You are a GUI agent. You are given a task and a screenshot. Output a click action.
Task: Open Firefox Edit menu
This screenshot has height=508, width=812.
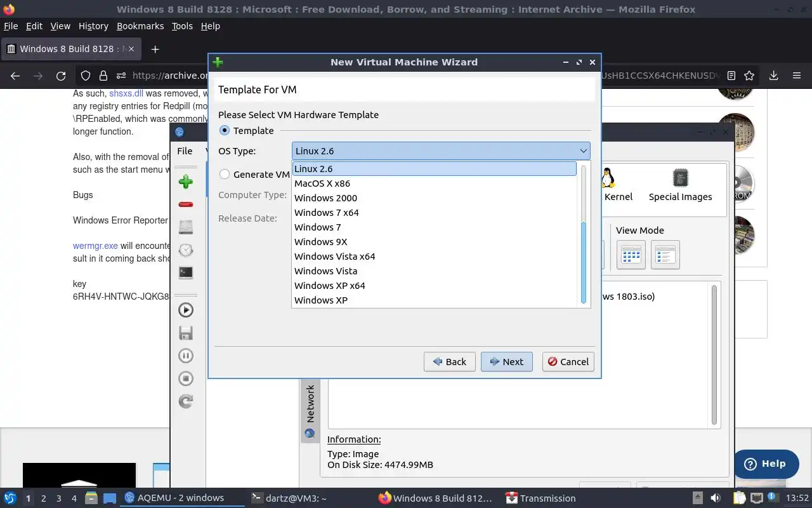pyautogui.click(x=34, y=26)
